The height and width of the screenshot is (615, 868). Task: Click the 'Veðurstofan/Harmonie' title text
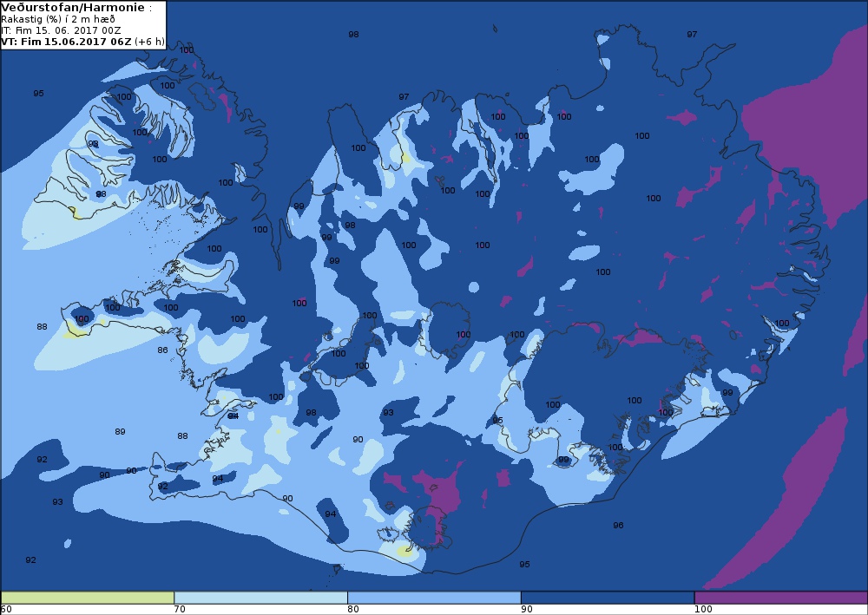(x=73, y=8)
